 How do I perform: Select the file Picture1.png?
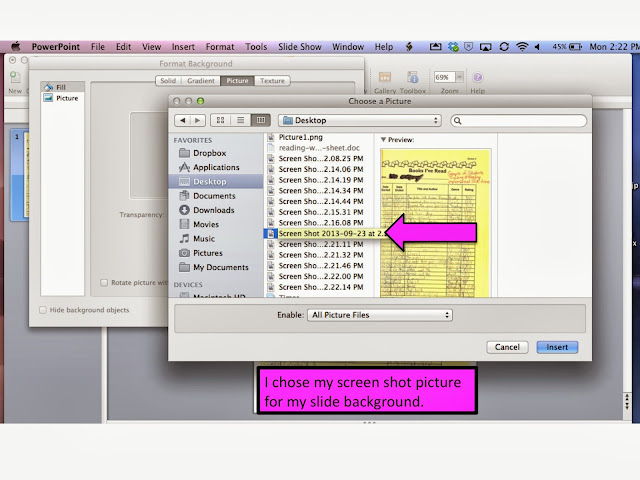pos(300,137)
